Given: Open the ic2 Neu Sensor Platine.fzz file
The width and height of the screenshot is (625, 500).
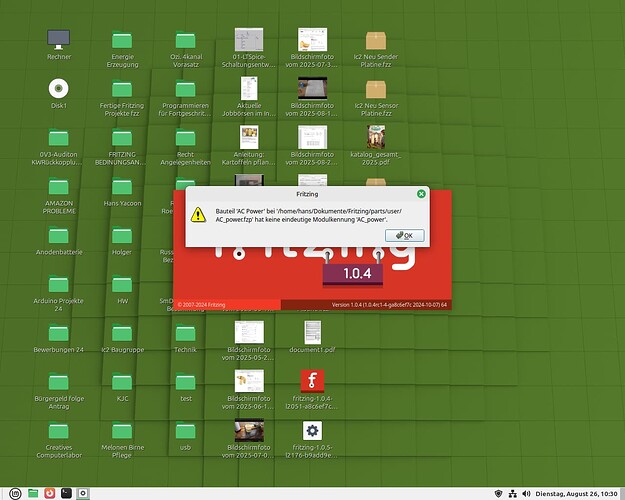Looking at the screenshot, I should point(376,88).
